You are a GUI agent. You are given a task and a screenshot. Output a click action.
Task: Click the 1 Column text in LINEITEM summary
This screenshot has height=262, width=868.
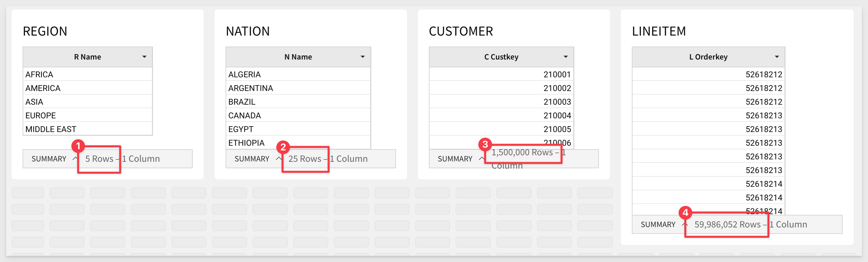(788, 224)
